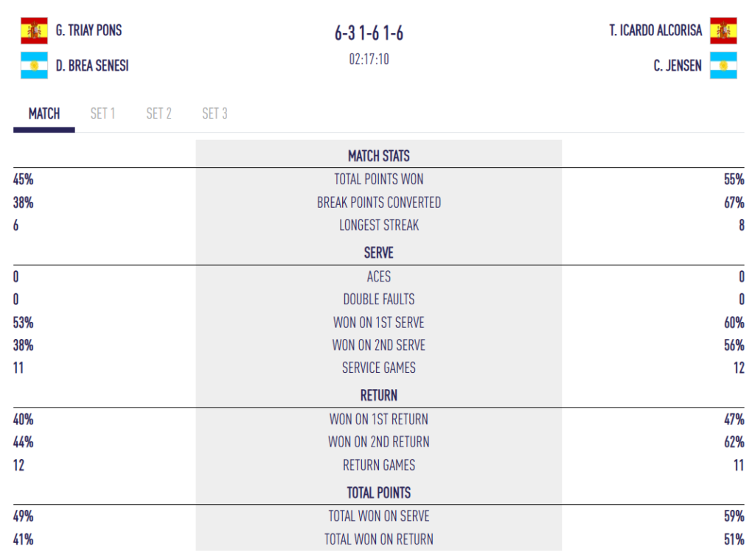Click the TOTAL POINTS section header
This screenshot has height=560, width=755.
[x=379, y=493]
